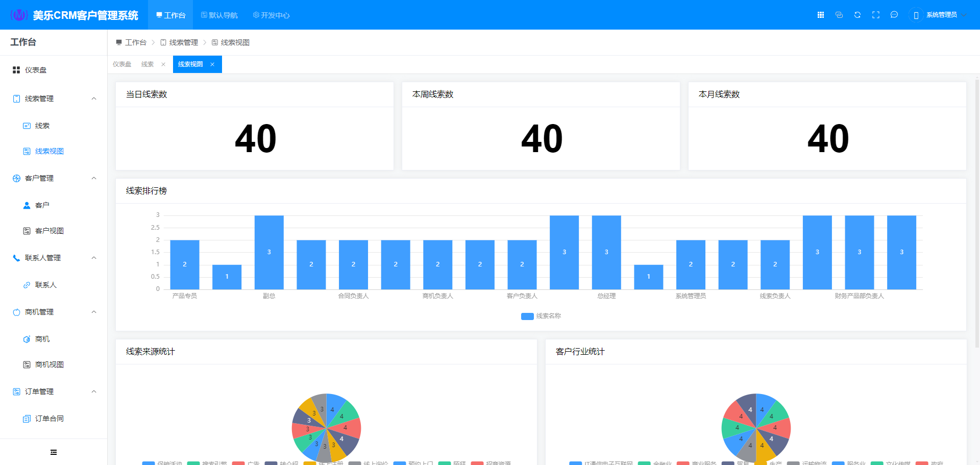980x465 pixels.
Task: Open 订单合同 in the sidebar
Action: tap(49, 419)
